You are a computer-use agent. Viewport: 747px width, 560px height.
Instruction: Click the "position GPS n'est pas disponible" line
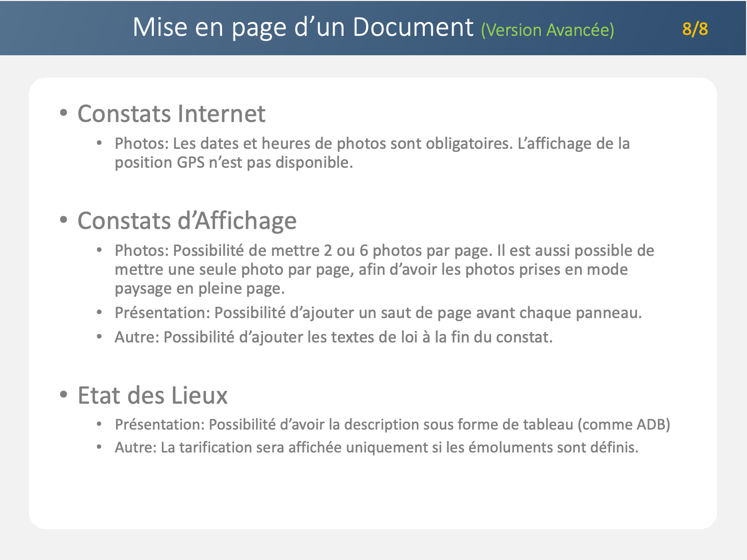point(234,162)
